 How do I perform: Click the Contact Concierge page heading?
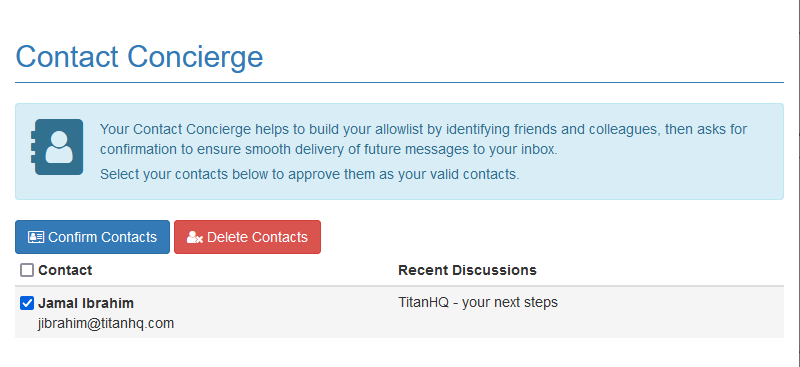139,57
